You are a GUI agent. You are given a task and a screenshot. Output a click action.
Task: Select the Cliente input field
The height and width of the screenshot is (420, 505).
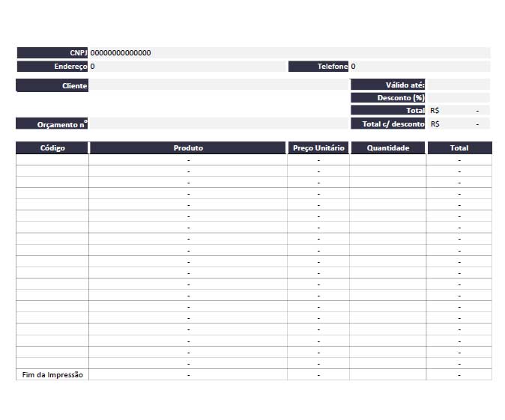(x=217, y=85)
